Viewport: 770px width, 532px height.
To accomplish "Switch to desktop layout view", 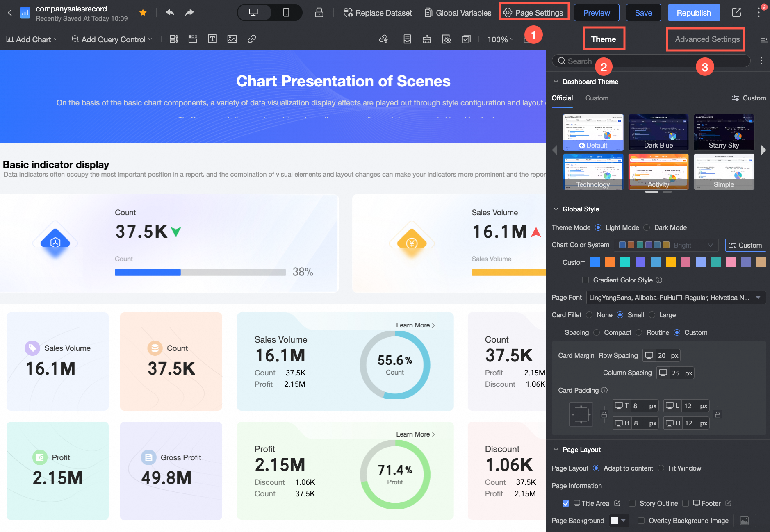I will click(x=254, y=12).
